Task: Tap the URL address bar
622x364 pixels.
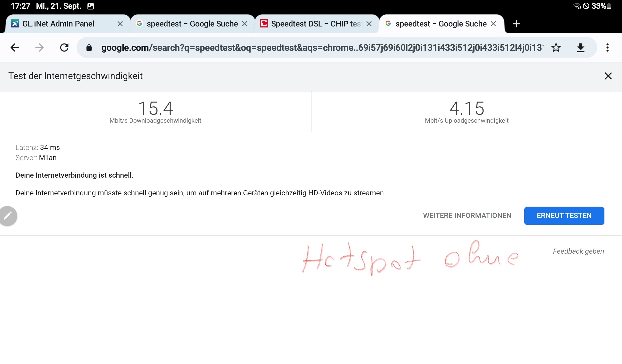Action: 321,47
